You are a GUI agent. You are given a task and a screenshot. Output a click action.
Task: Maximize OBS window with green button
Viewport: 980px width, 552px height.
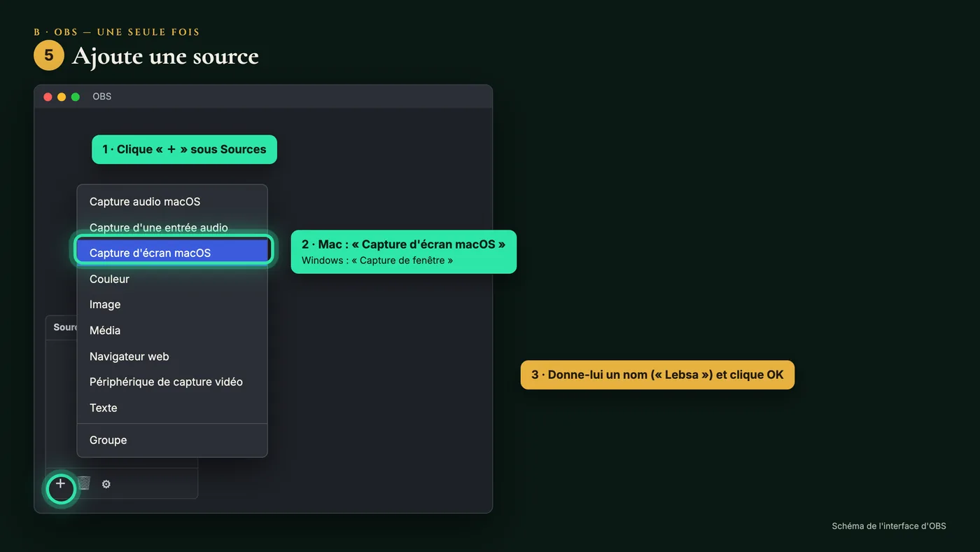pos(76,97)
